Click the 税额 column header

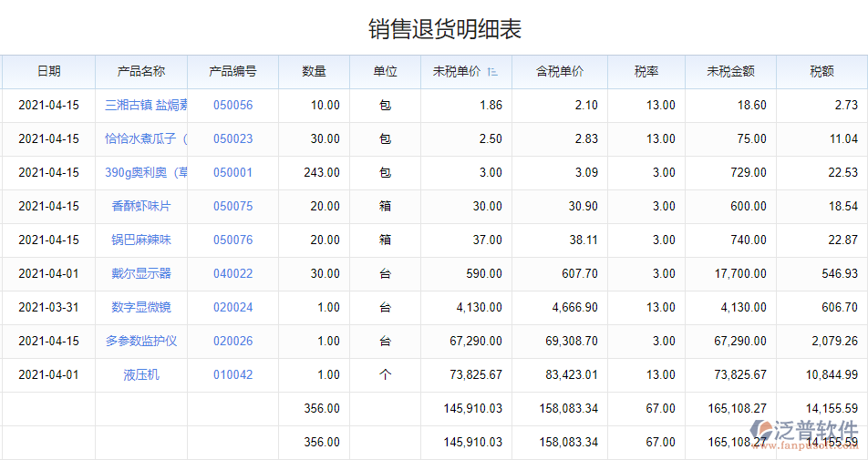821,72
